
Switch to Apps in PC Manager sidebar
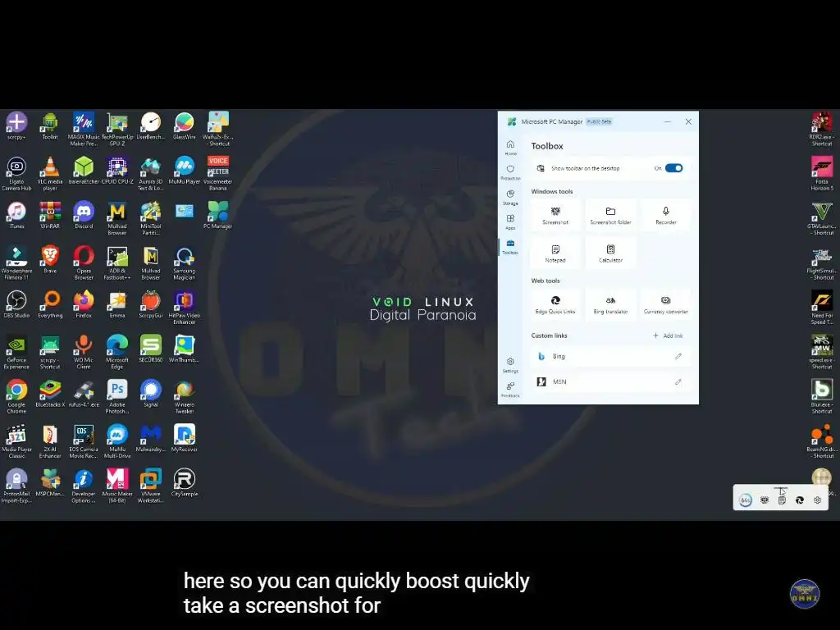coord(510,221)
